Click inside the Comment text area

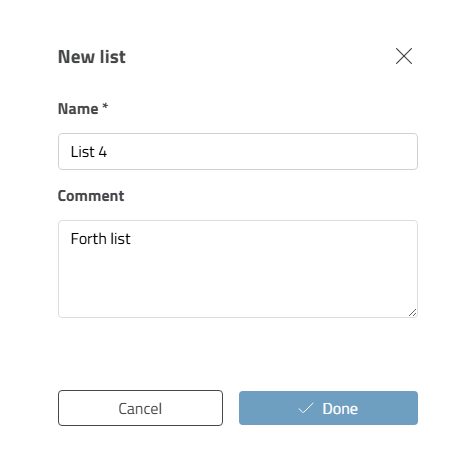click(238, 269)
